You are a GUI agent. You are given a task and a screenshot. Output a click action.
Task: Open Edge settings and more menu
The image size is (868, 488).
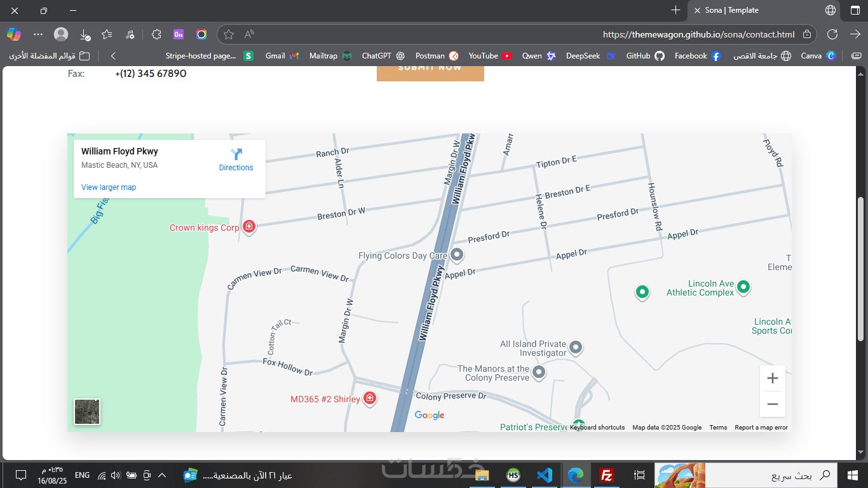tap(38, 34)
